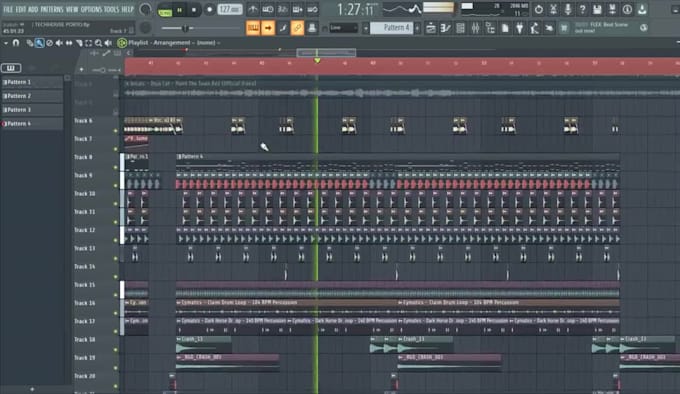The height and width of the screenshot is (394, 680).
Task: Mute Track 16 via green dot
Action: [116, 313]
